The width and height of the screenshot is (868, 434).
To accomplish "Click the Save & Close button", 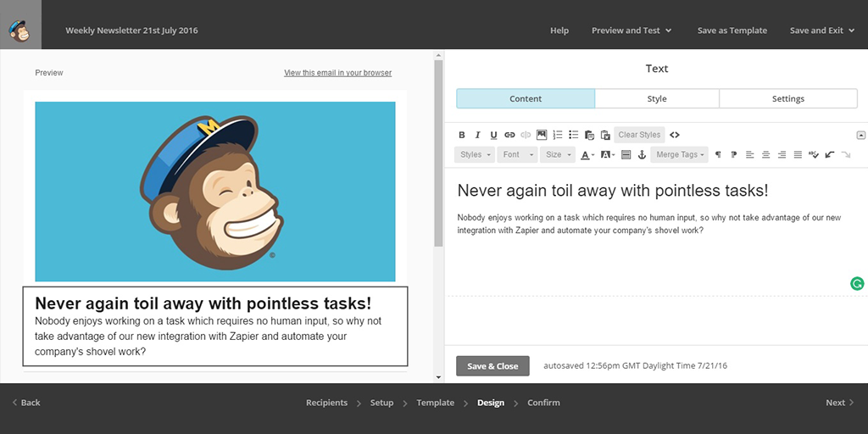I will [492, 366].
